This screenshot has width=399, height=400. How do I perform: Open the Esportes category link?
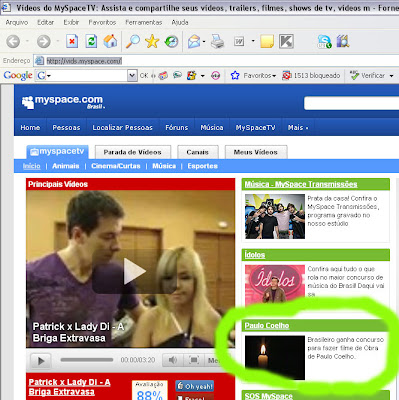point(202,166)
